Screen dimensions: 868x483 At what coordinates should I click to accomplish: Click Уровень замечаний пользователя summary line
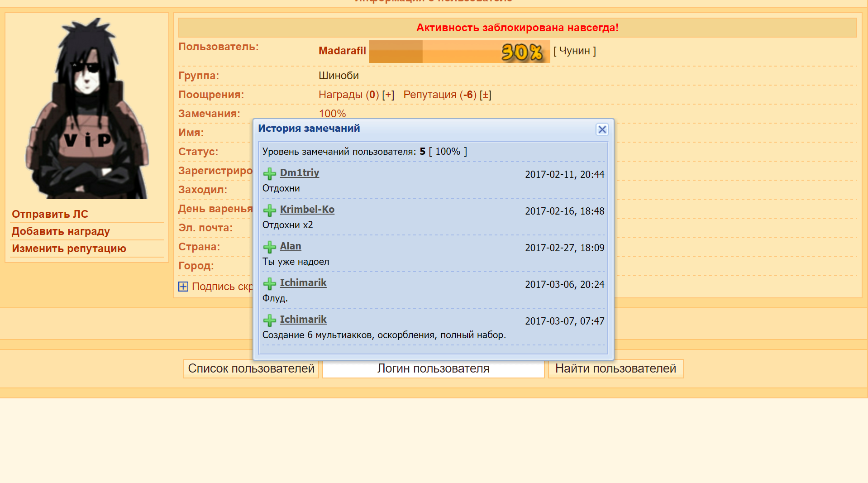tap(365, 152)
